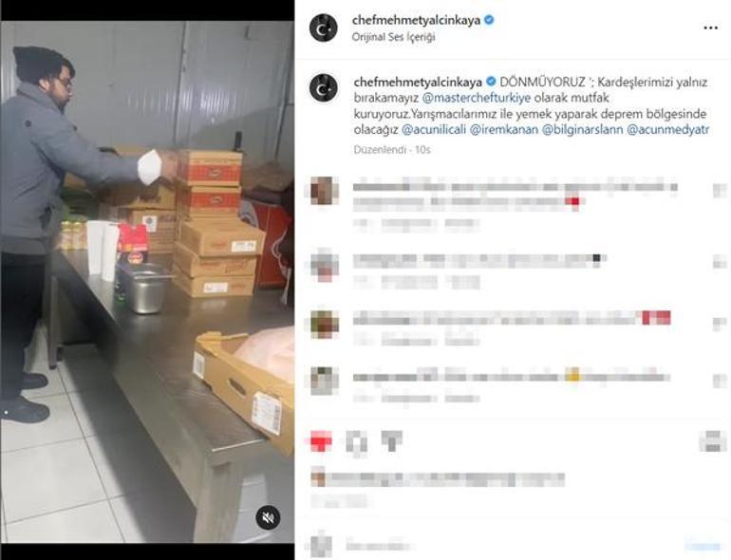Open the @acunmedyatr mention
731x560 pixels.
pyautogui.click(x=667, y=130)
